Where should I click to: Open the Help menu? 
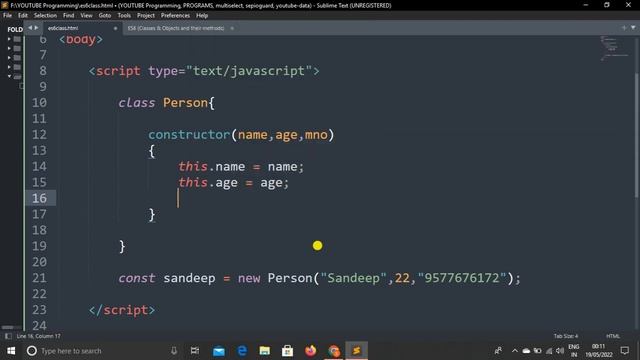[x=202, y=16]
